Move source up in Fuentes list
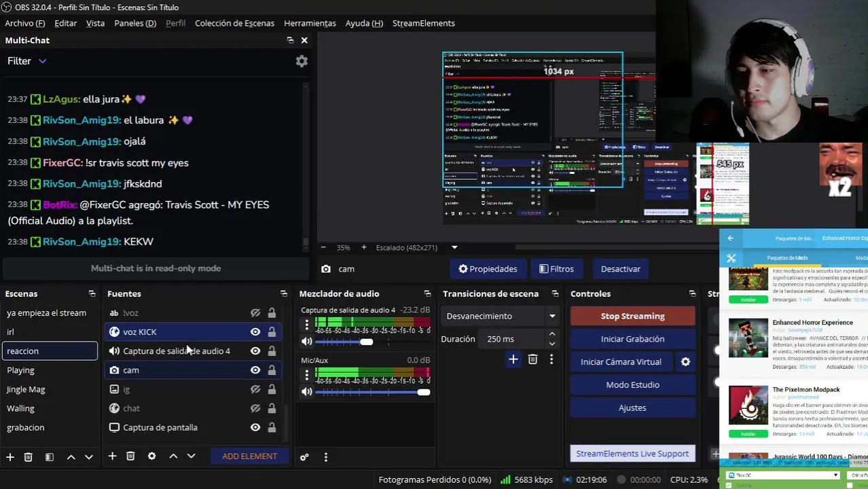The height and width of the screenshot is (489, 868). (173, 456)
